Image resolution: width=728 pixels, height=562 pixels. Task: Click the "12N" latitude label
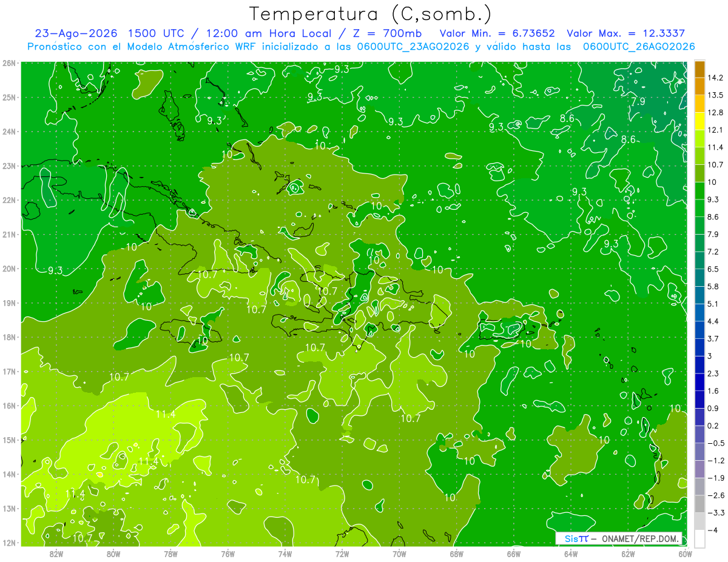point(9,543)
